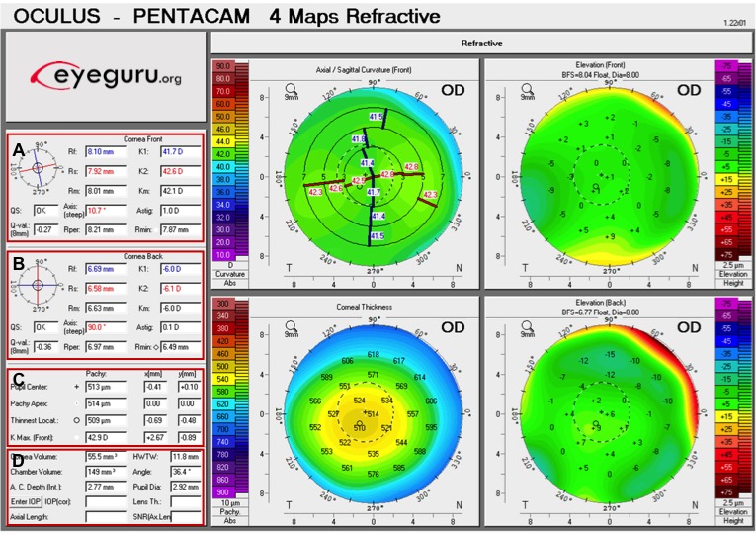
Task: Click the -75 swatch on back elevation scale
Action: [x=726, y=304]
